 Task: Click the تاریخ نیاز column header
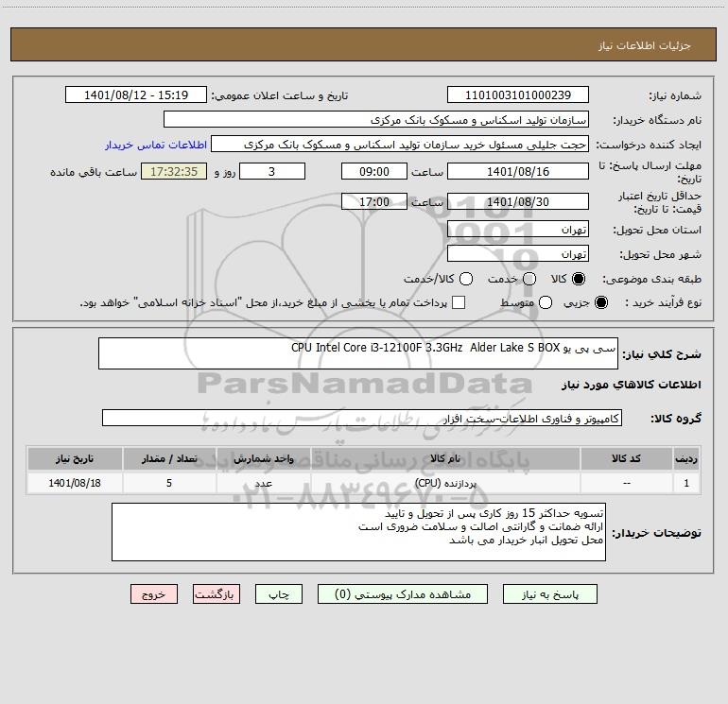pyautogui.click(x=75, y=458)
